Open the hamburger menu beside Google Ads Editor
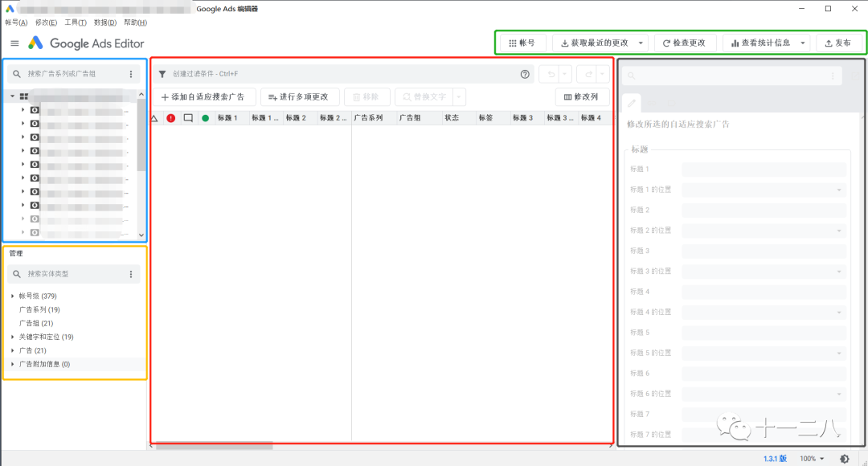The image size is (868, 466). pyautogui.click(x=15, y=43)
